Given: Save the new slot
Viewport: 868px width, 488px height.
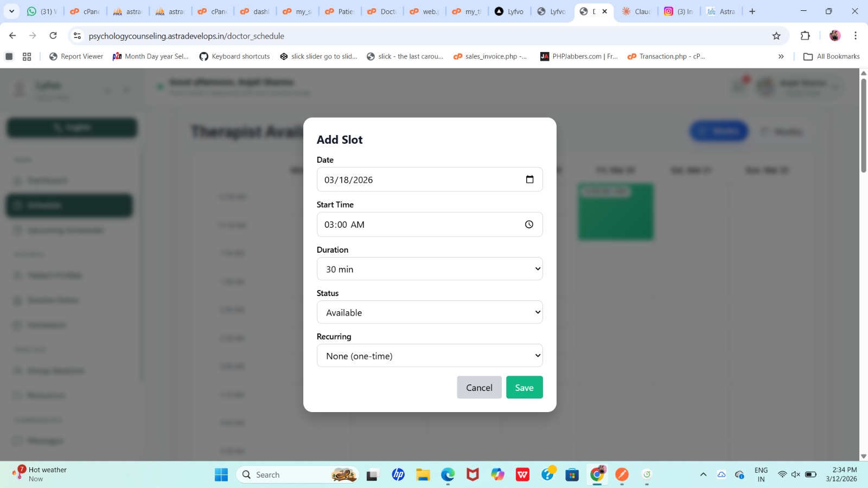Looking at the screenshot, I should click(524, 388).
